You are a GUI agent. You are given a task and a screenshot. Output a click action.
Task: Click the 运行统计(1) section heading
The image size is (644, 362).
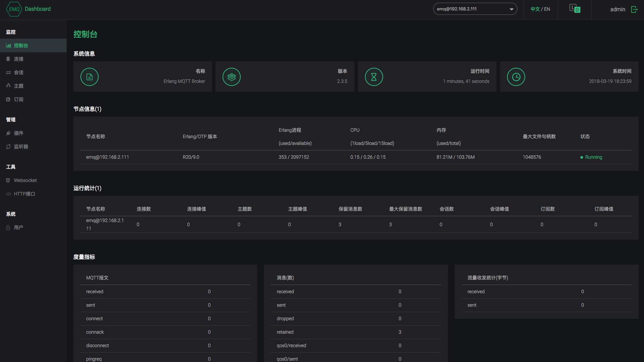click(87, 188)
